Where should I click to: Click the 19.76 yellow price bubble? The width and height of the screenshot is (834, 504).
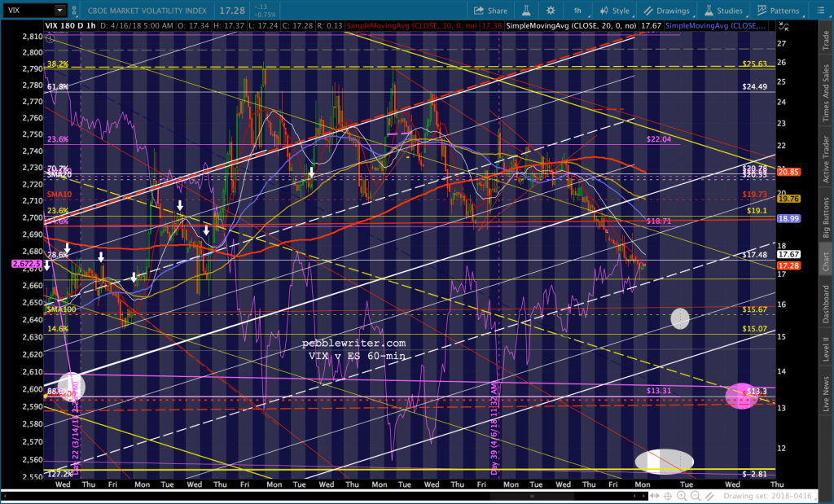point(788,199)
